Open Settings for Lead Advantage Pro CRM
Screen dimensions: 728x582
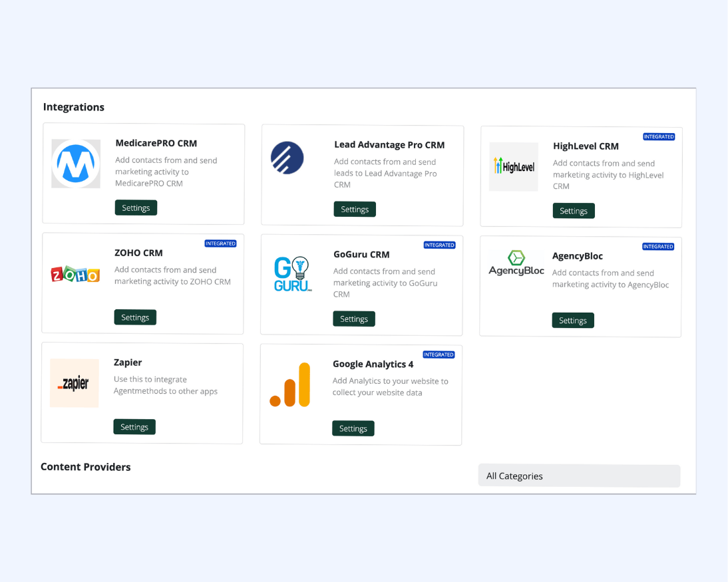click(x=355, y=210)
